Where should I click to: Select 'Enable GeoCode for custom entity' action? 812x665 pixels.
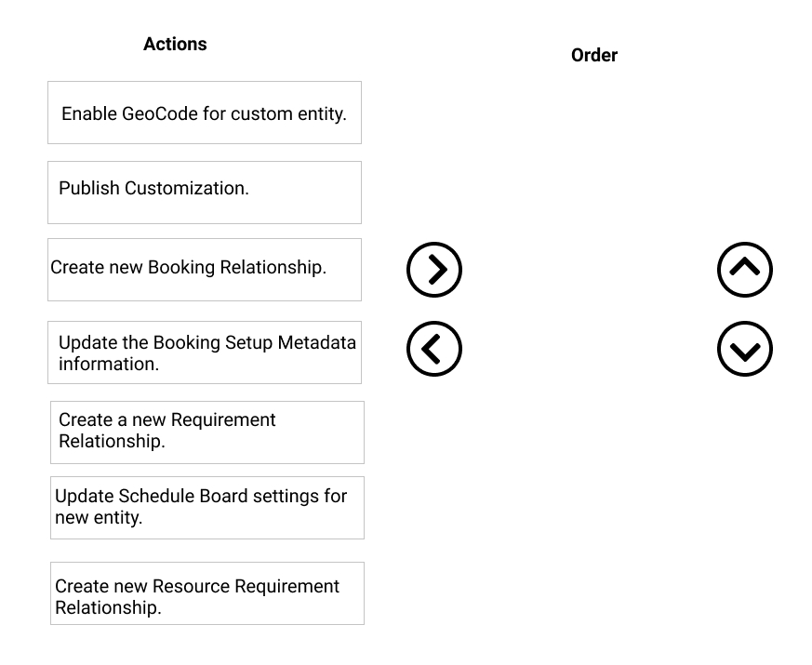(205, 113)
